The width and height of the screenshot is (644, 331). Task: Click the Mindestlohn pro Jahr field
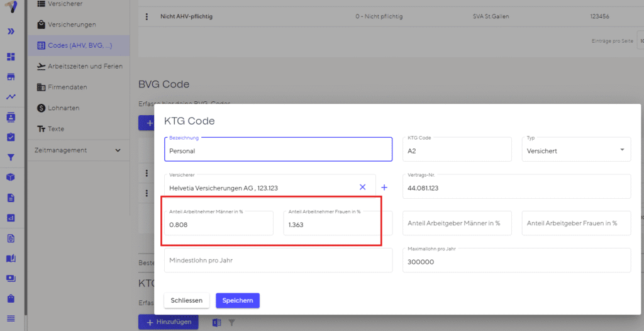278,260
